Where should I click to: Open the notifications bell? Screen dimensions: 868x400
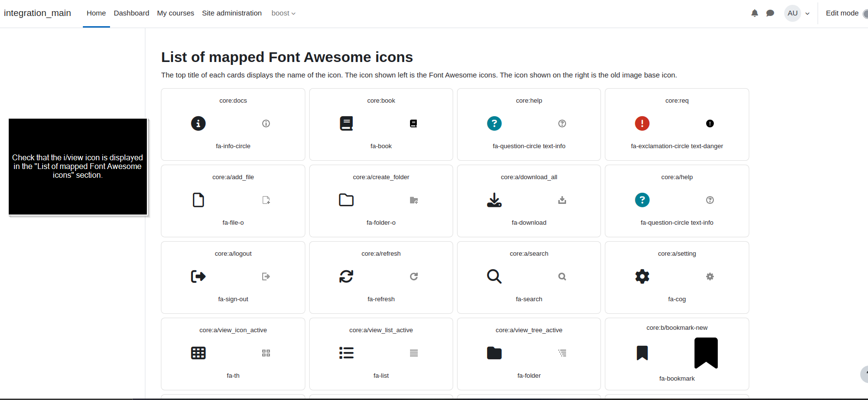tap(755, 13)
